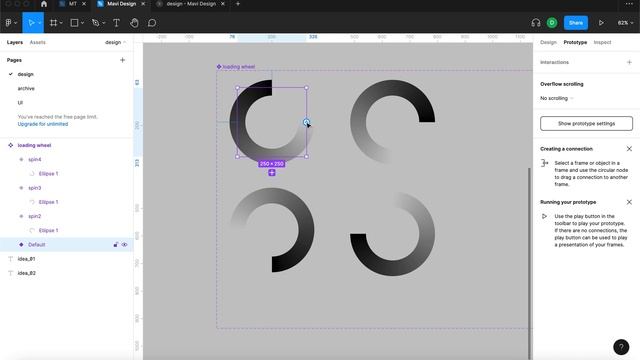The width and height of the screenshot is (640, 360).
Task: Switch to the MT file tab
Action: click(72, 4)
